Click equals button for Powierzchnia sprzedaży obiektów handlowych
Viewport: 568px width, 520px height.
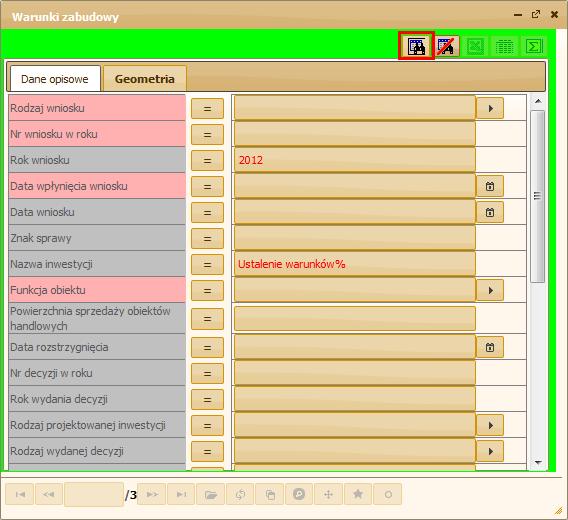point(207,319)
